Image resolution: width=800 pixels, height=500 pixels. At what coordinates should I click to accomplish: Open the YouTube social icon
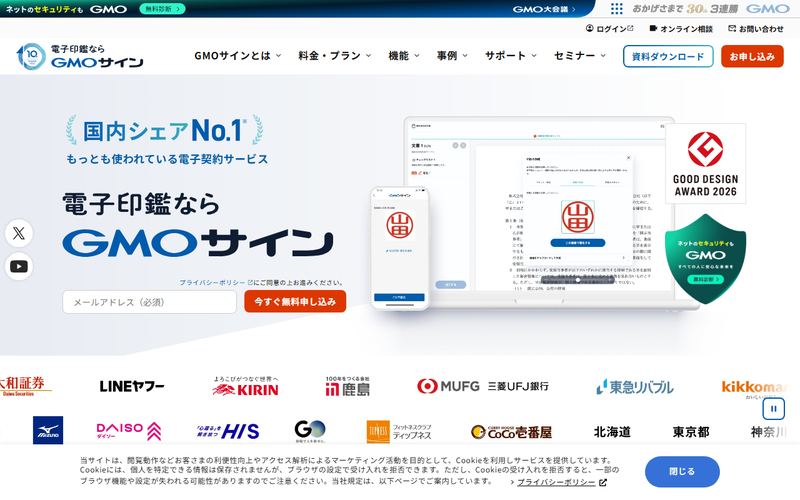[x=19, y=266]
